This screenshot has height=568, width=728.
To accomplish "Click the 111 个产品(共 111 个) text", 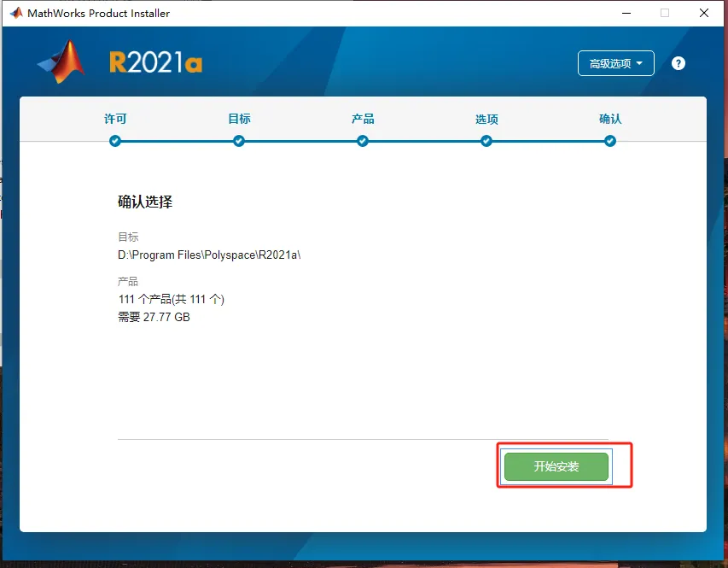I will (172, 299).
